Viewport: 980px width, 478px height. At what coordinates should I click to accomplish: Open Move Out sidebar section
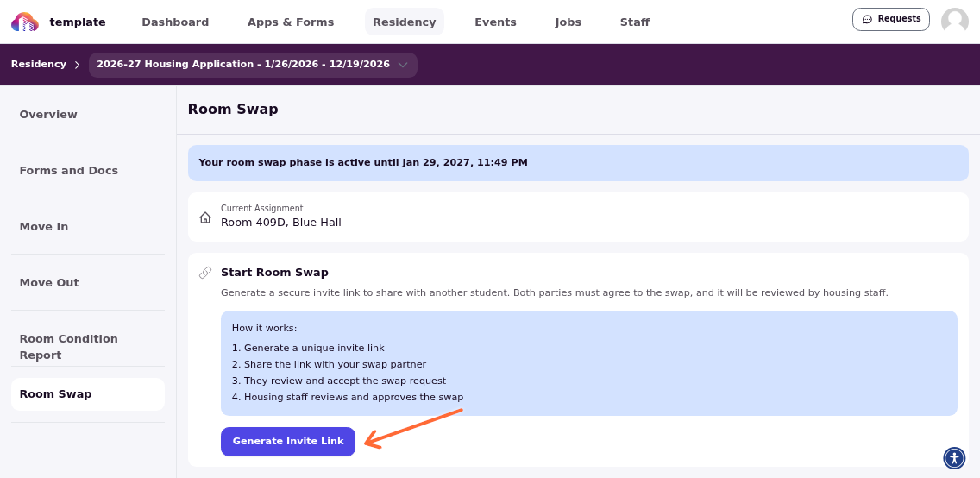88,283
